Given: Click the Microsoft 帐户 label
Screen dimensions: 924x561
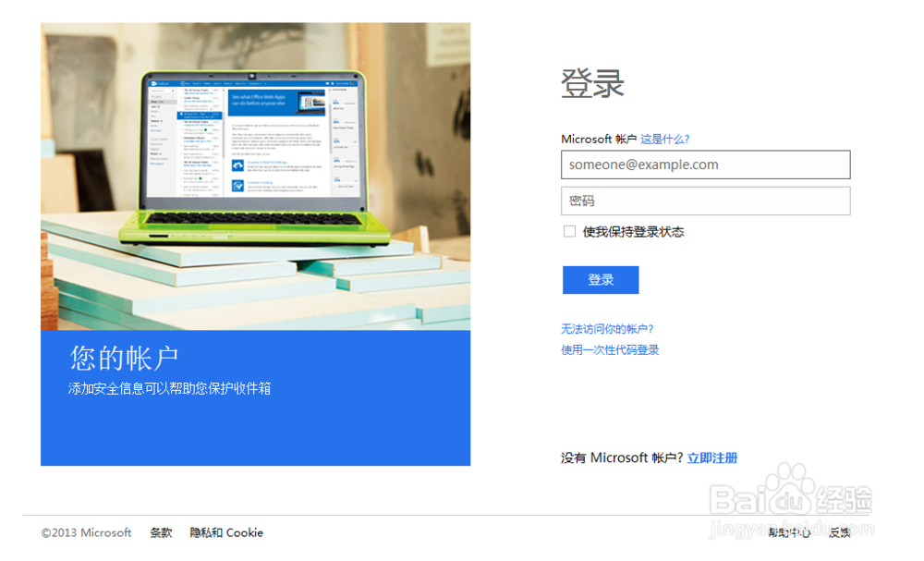Looking at the screenshot, I should pos(597,139).
